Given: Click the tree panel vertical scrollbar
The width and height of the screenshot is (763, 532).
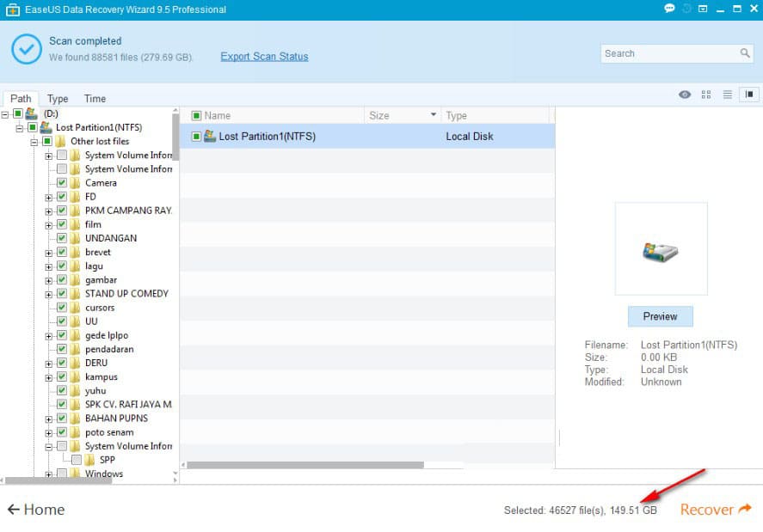Looking at the screenshot, I should pyautogui.click(x=175, y=138).
